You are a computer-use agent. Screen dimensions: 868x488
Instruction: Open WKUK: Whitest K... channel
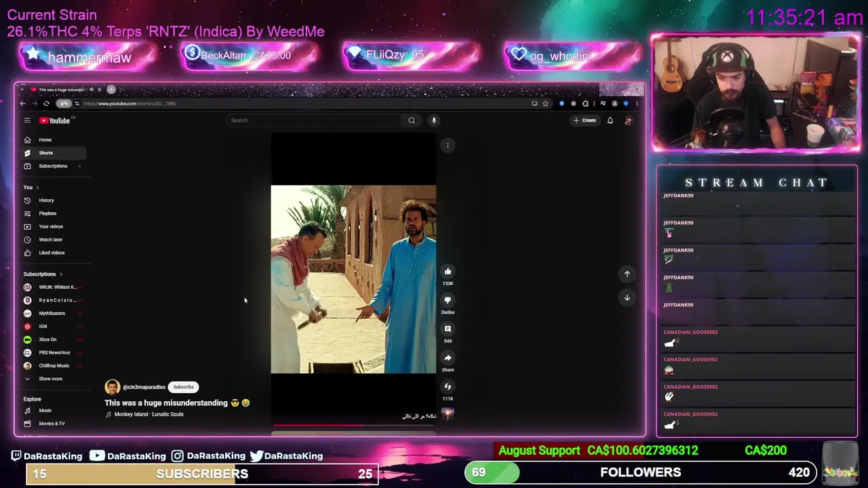(x=54, y=287)
